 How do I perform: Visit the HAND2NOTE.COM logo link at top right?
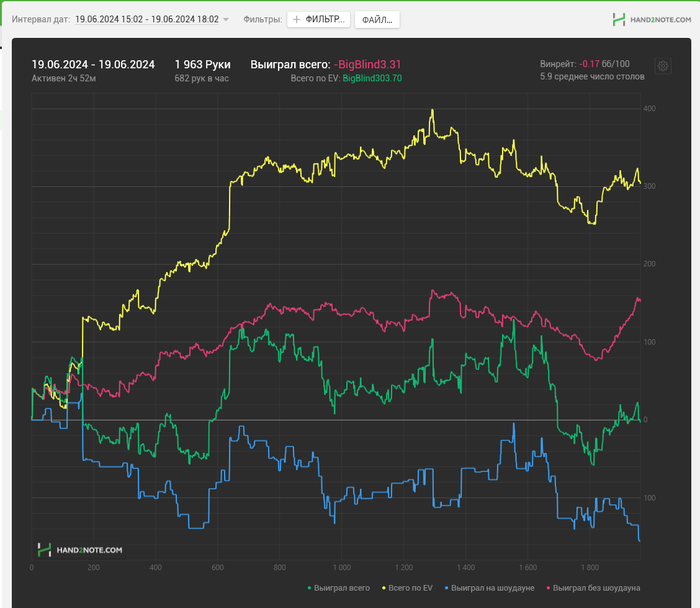[651, 20]
